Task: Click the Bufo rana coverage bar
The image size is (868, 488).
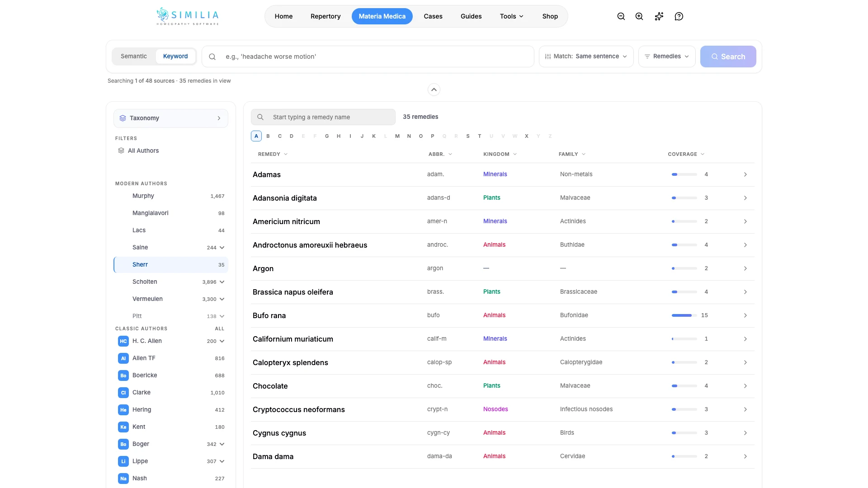Action: pyautogui.click(x=684, y=315)
